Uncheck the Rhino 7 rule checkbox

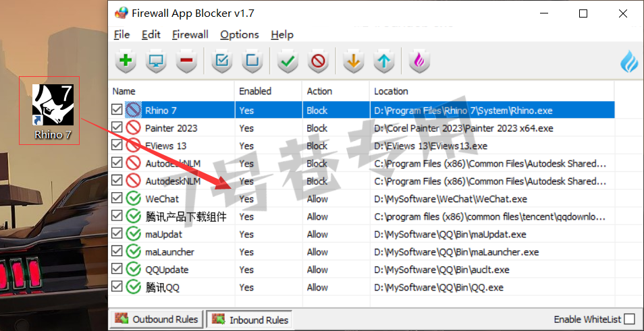tap(117, 109)
